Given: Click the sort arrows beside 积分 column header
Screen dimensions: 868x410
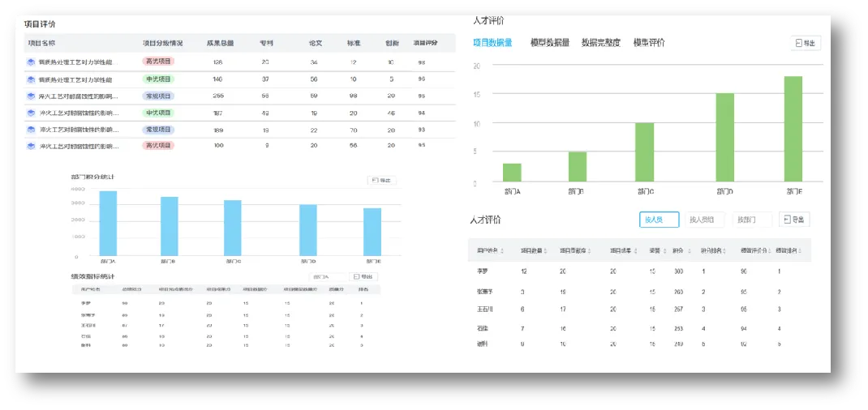Looking at the screenshot, I should pyautogui.click(x=690, y=251).
